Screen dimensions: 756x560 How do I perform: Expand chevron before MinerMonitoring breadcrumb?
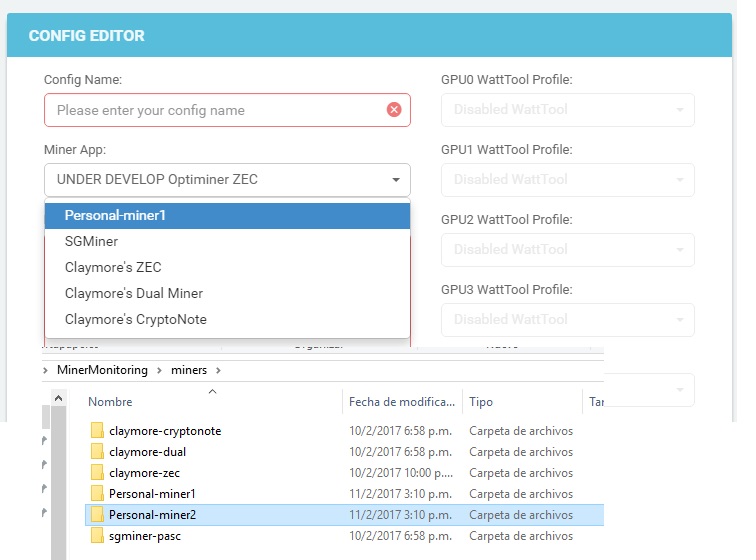coord(45,370)
